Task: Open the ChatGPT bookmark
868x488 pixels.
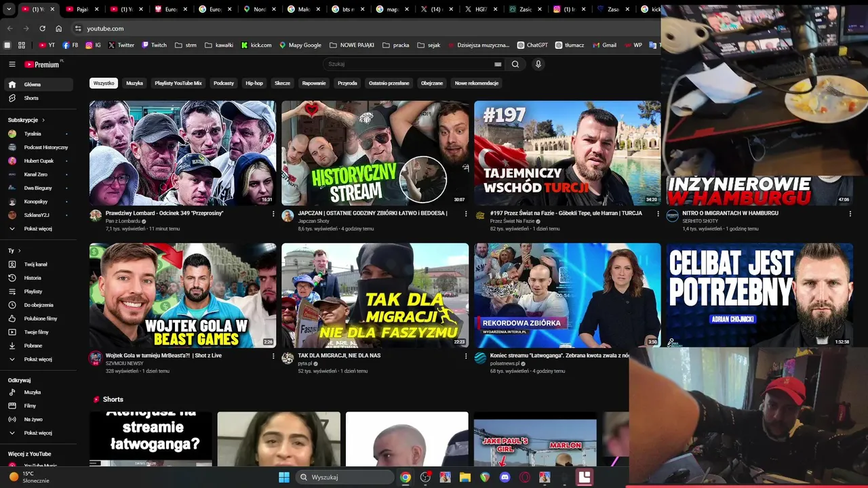Action: (x=532, y=45)
